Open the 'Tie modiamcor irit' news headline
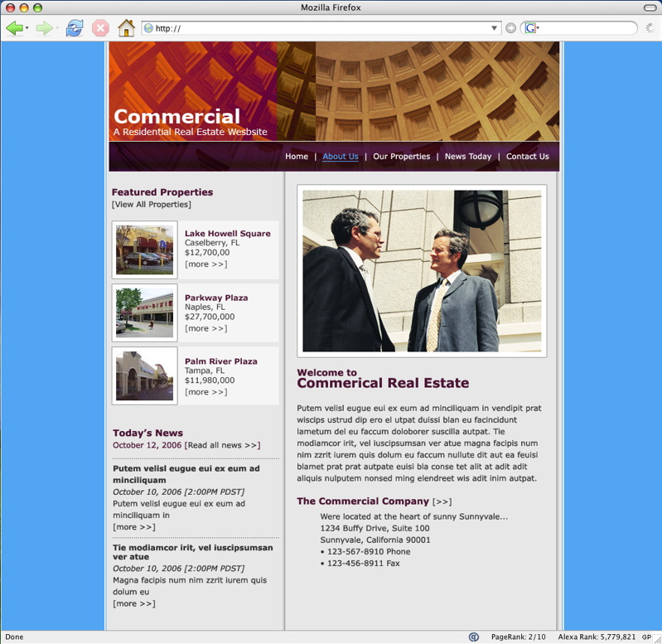Viewport: 662px width, 644px height. click(192, 552)
